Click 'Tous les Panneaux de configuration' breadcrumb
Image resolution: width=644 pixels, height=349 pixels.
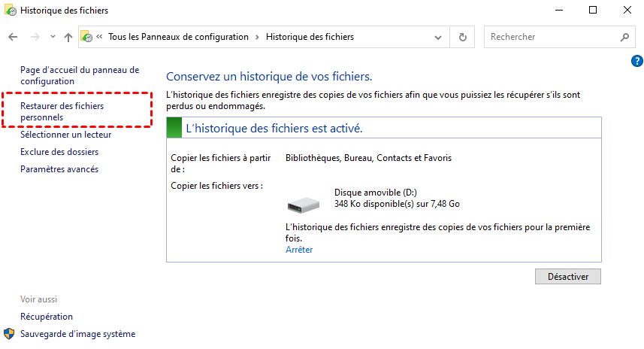(x=178, y=37)
